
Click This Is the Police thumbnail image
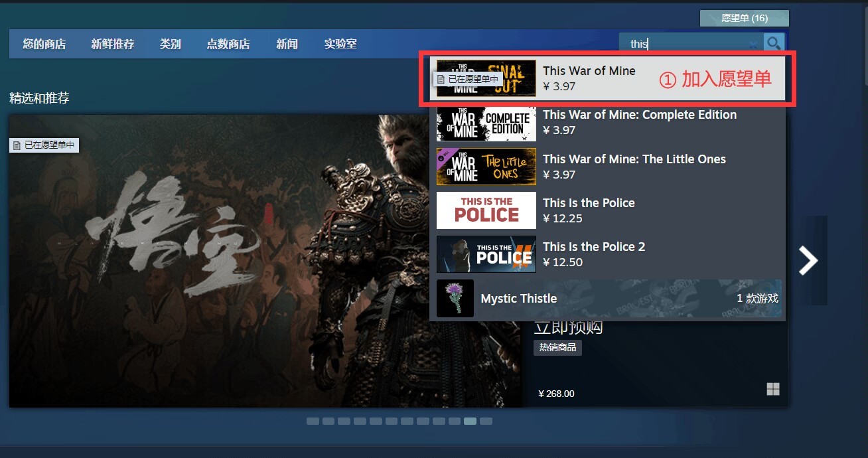[x=486, y=210]
